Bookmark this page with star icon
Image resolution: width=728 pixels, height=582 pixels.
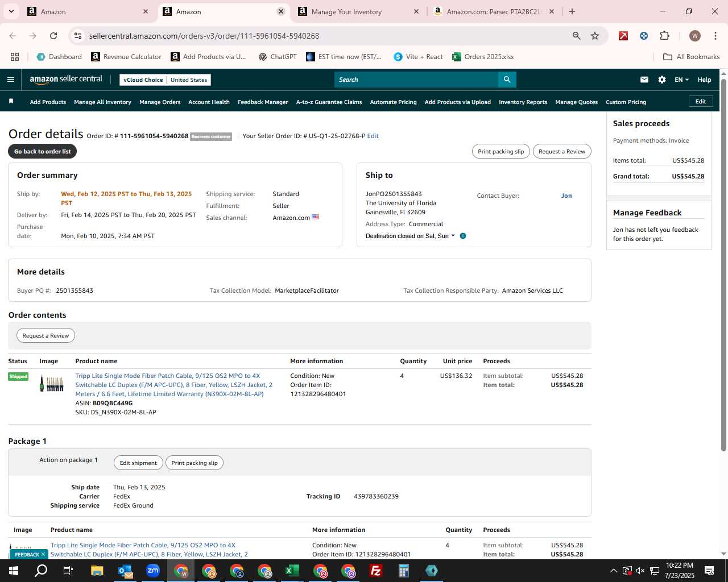click(595, 36)
